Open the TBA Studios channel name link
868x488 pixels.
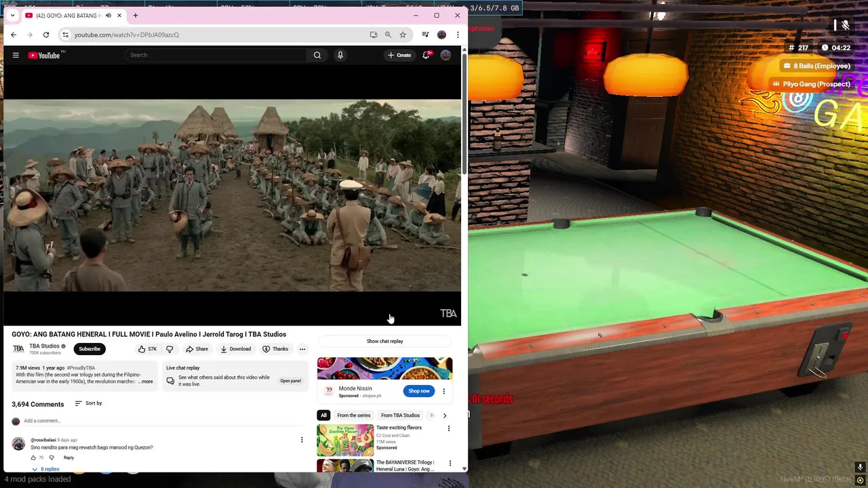click(44, 346)
